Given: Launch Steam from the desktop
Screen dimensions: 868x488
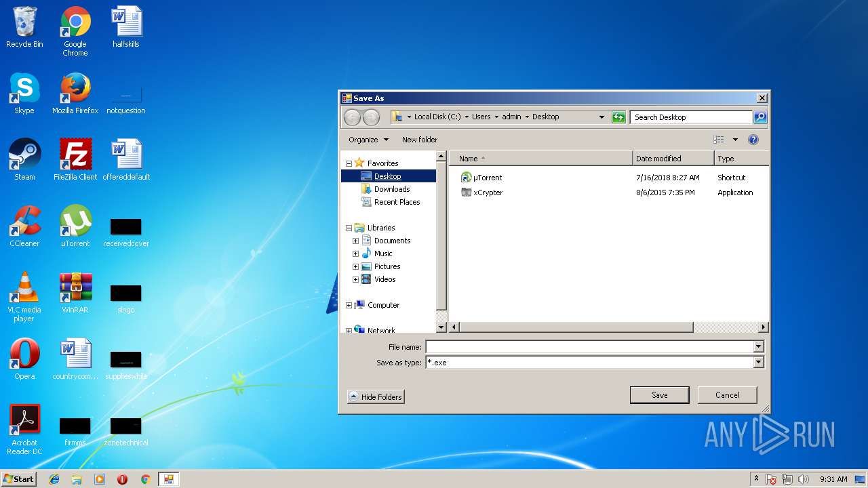Looking at the screenshot, I should point(24,161).
